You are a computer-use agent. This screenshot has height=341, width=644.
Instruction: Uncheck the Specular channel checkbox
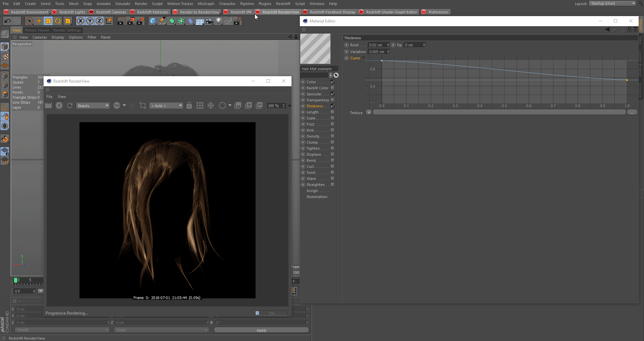332,94
